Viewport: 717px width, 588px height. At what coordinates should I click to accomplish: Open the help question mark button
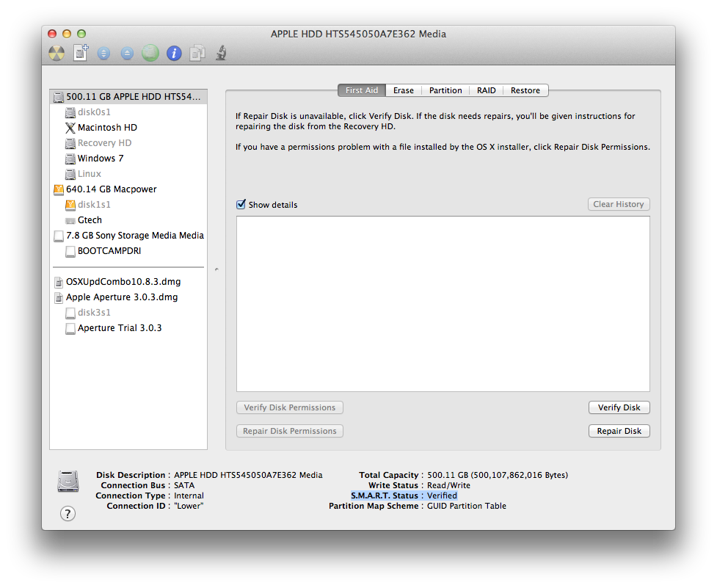[68, 513]
